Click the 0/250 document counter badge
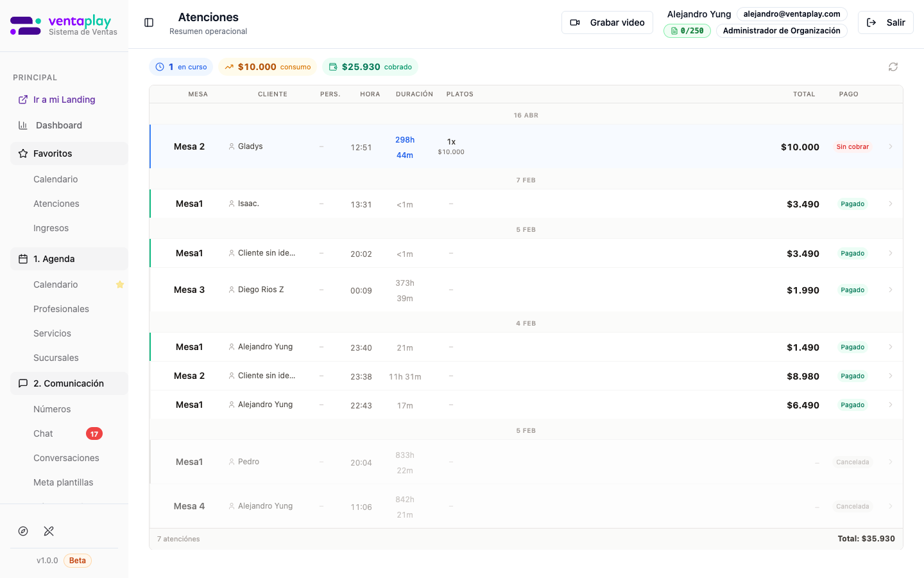Image resolution: width=924 pixels, height=578 pixels. pos(687,31)
